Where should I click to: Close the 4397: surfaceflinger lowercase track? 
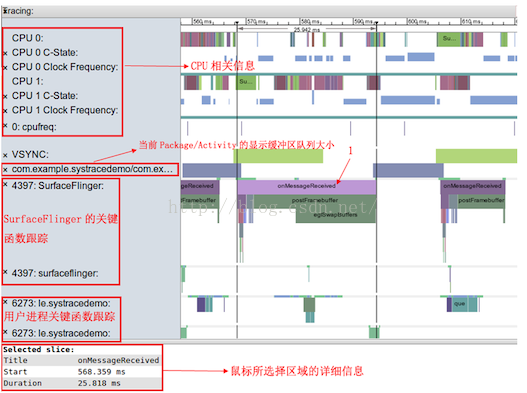[x=5, y=272]
